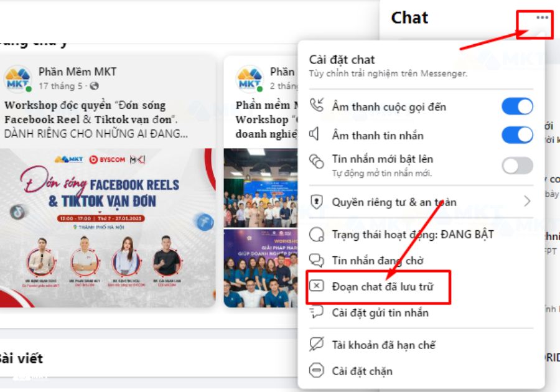Screen dimensions: 560x392
Task: Click the Chat panel title
Action: (409, 17)
